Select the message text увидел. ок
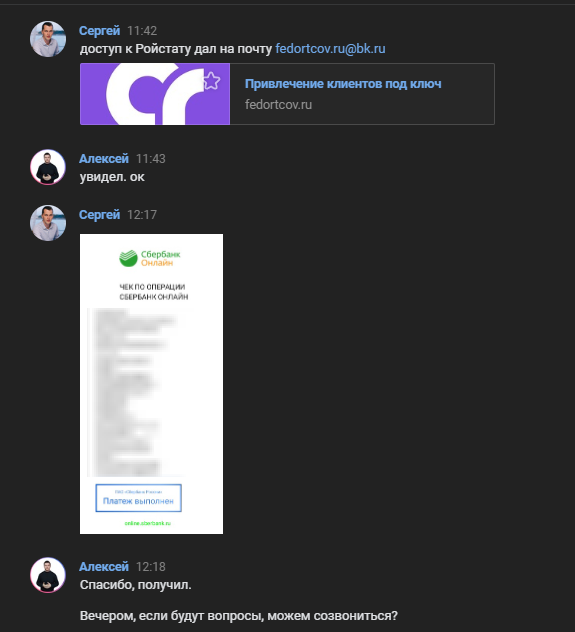The image size is (575, 632). tap(112, 177)
